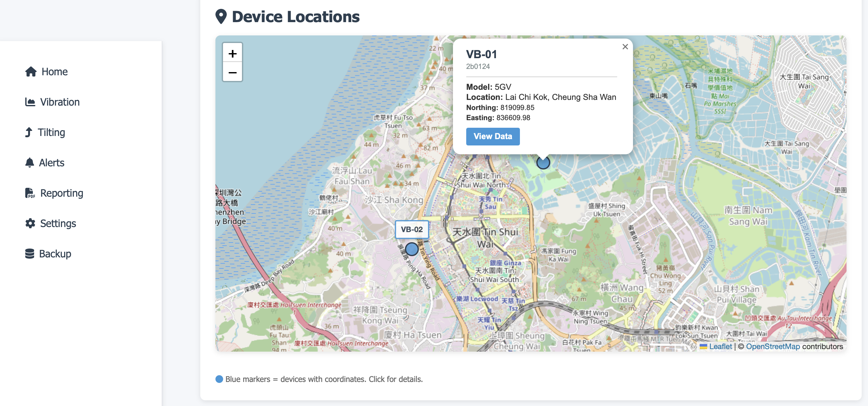Open the Reporting PDF icon

30,193
